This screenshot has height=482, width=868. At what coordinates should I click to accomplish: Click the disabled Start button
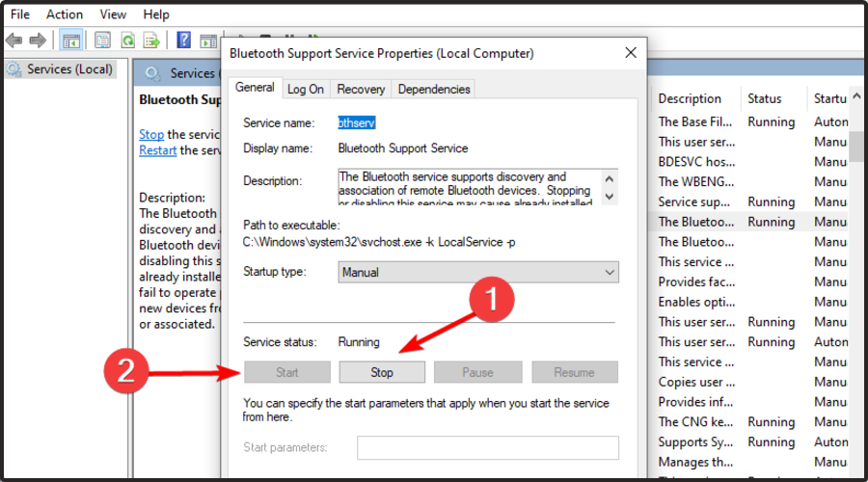[287, 372]
